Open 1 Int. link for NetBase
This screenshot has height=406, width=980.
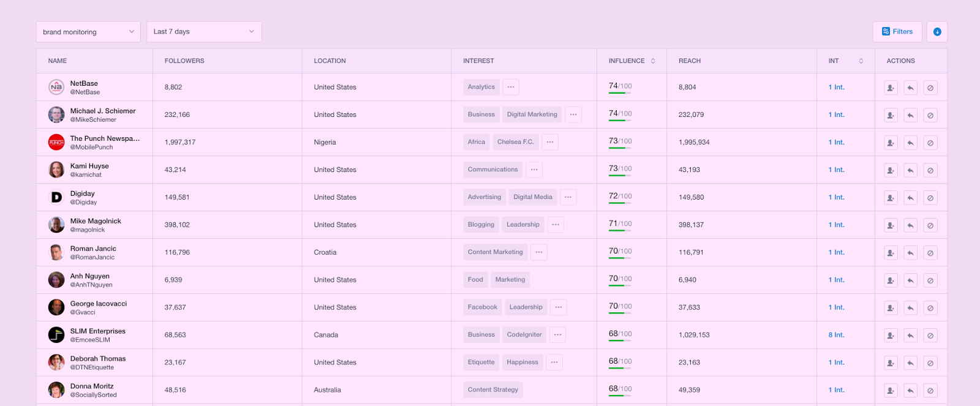point(836,87)
